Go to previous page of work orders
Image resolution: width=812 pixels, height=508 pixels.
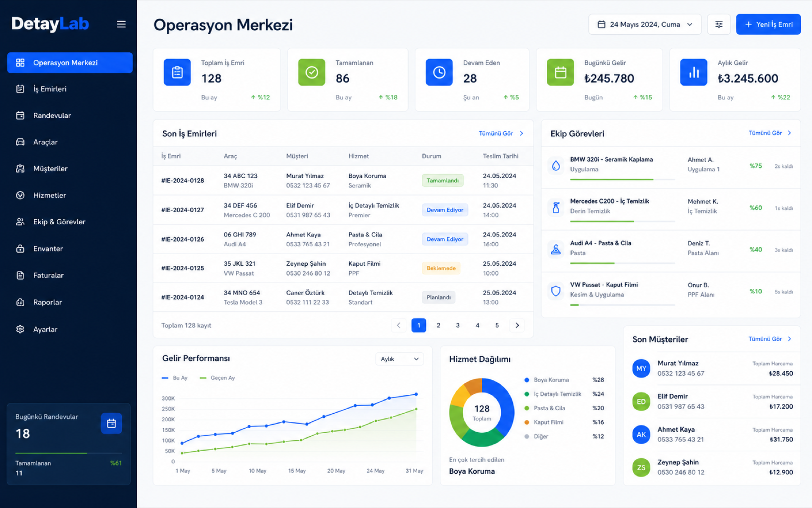tap(398, 325)
